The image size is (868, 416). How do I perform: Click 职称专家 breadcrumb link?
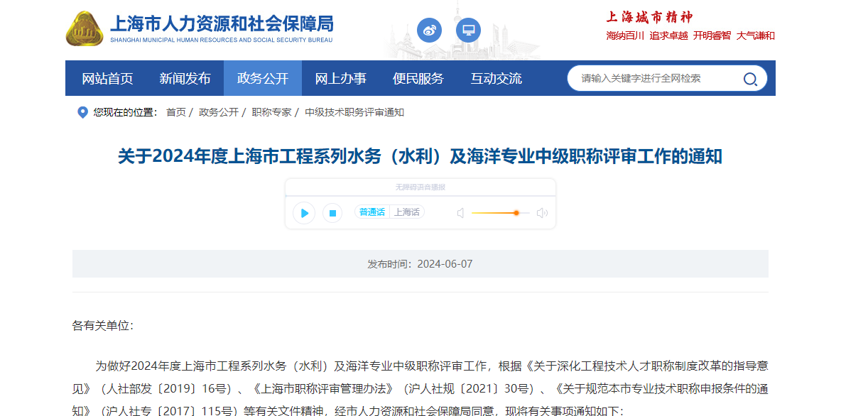[x=271, y=112]
